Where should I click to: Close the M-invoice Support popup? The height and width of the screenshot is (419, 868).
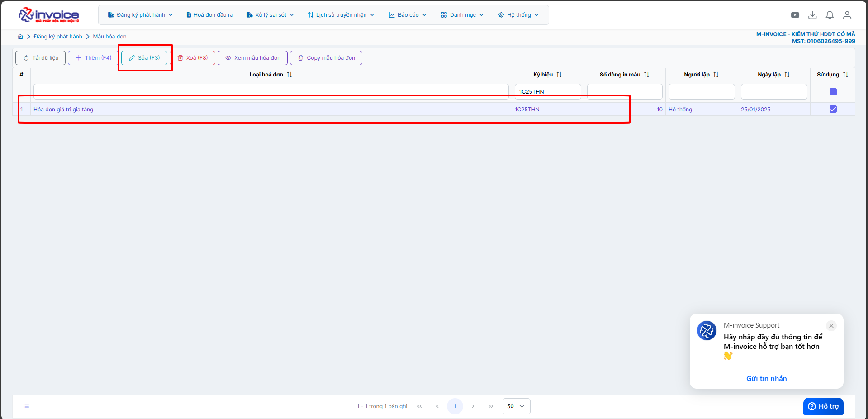click(x=831, y=326)
